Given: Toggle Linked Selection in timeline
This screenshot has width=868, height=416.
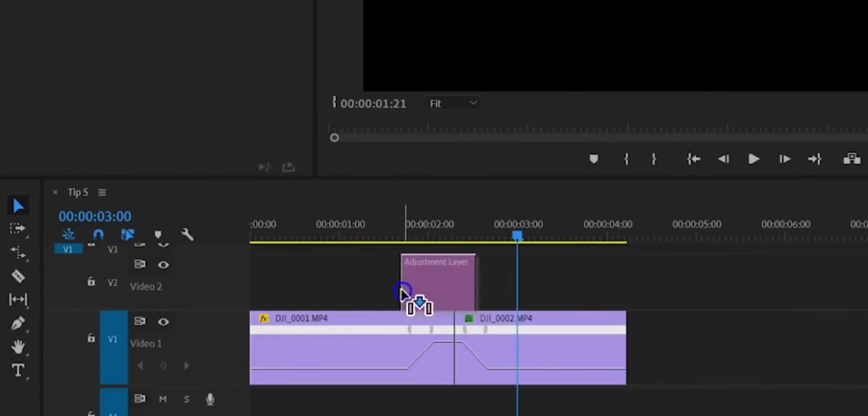Looking at the screenshot, I should point(127,234).
